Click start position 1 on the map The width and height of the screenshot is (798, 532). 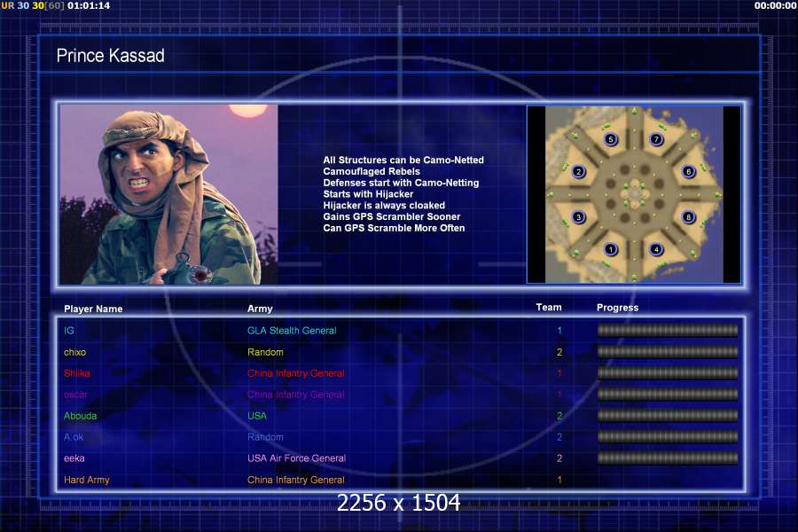pos(611,249)
